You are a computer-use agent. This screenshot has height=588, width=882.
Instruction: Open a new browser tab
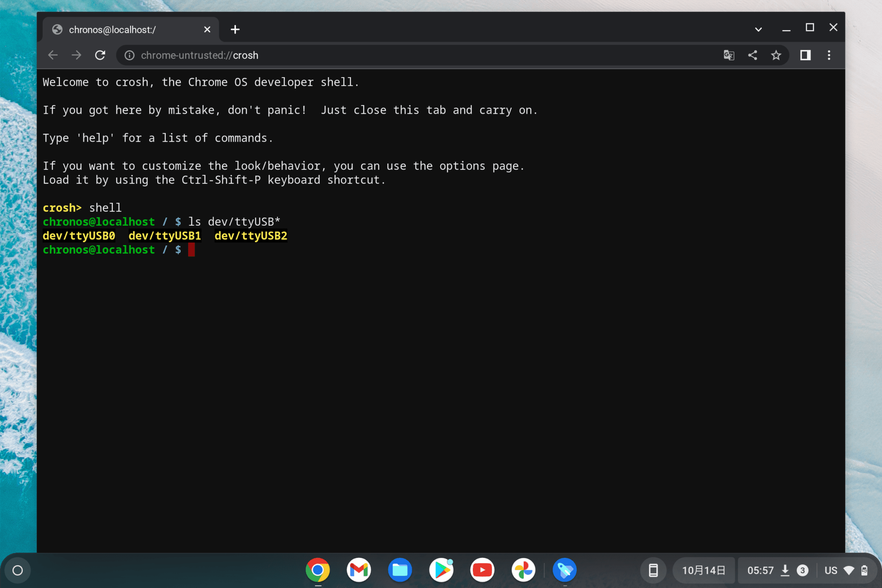[235, 29]
